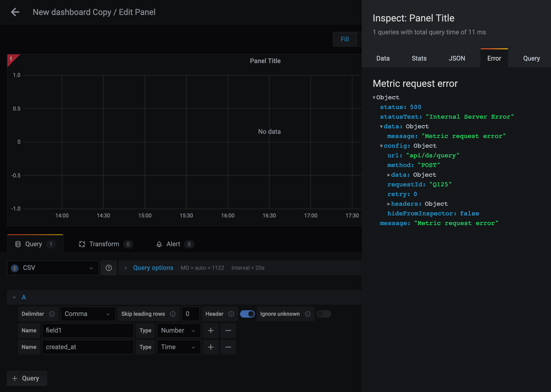Click the minus icon to remove created_at field
551x392 pixels.
click(228, 347)
